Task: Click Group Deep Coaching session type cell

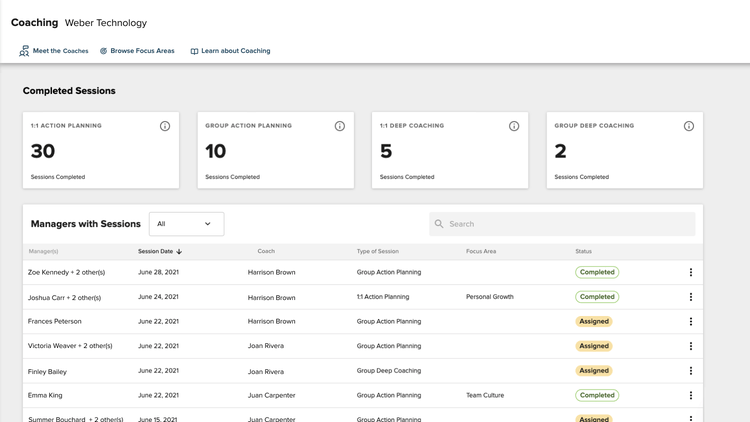Action: 388,371
